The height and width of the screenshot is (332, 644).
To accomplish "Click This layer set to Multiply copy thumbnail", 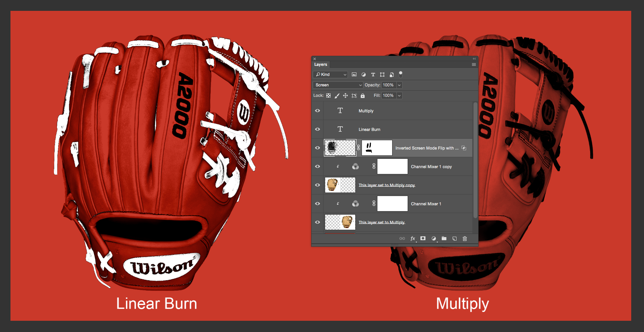I will point(340,185).
